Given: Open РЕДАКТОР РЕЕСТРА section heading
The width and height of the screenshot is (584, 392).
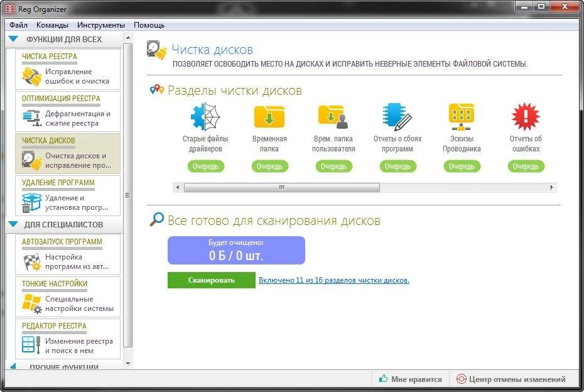Looking at the screenshot, I should [54, 325].
